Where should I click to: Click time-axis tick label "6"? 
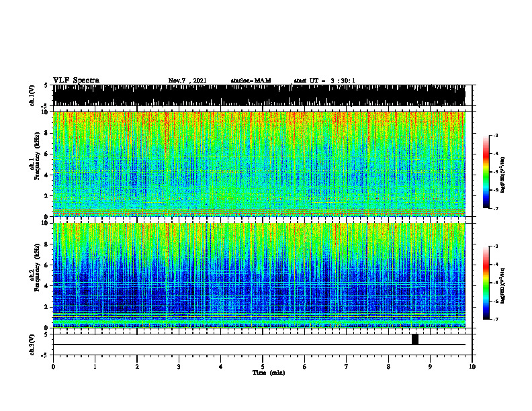(305, 367)
